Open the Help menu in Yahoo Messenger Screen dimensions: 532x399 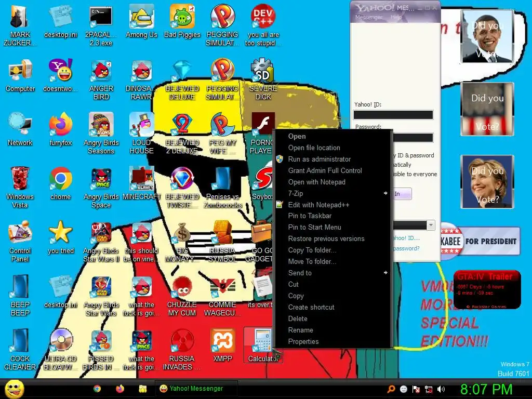click(x=395, y=17)
